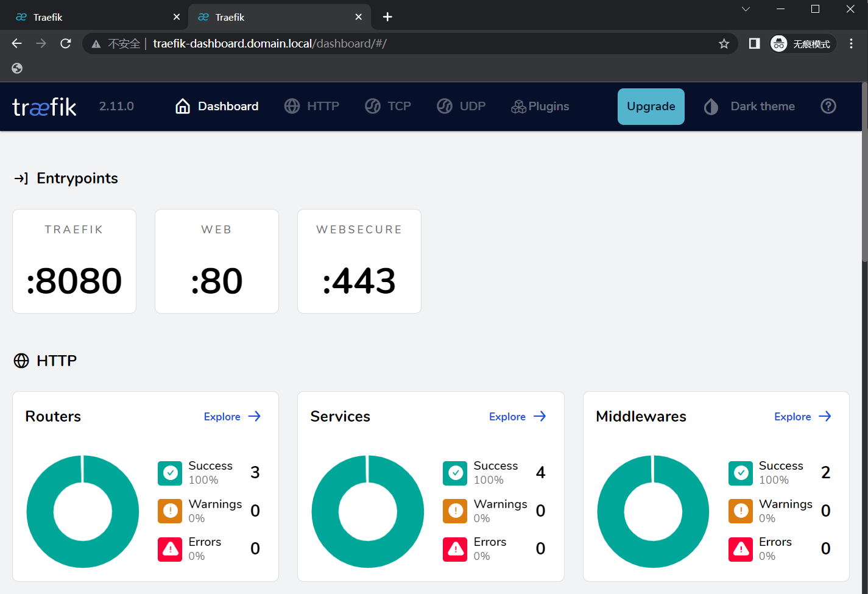Click the WEB :80 entrypoint card
The width and height of the screenshot is (868, 594).
point(217,261)
